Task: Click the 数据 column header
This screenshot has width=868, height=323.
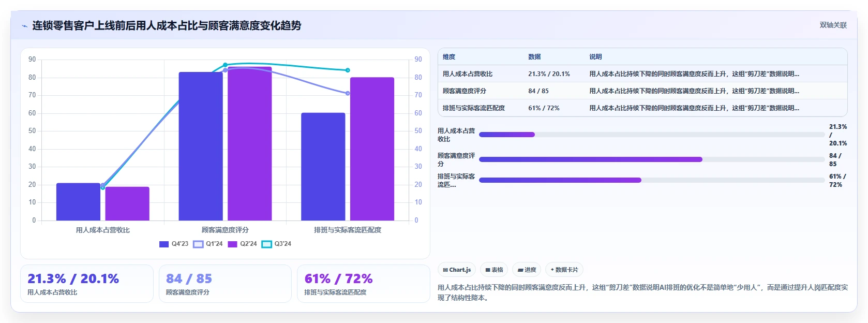Action: [534, 57]
